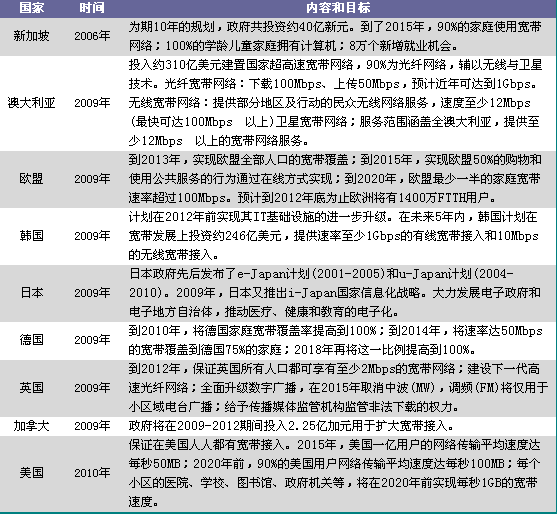
Task: Click the 韩国 content mentioning 246亿美元
Action: coord(333,236)
